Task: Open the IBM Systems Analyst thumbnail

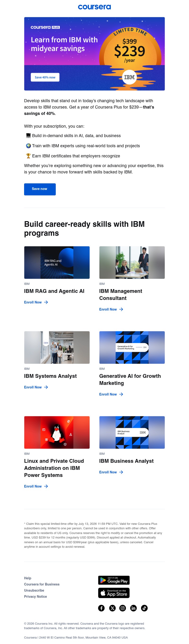Action: point(57,348)
